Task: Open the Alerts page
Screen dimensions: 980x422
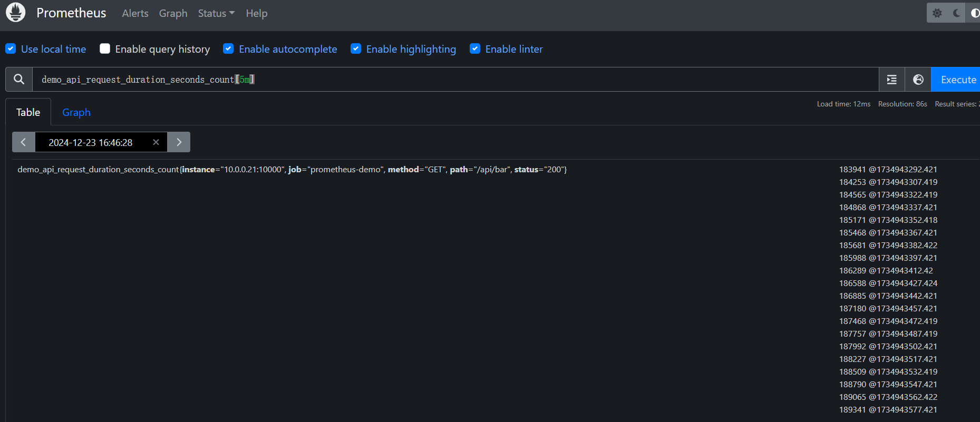Action: tap(135, 13)
